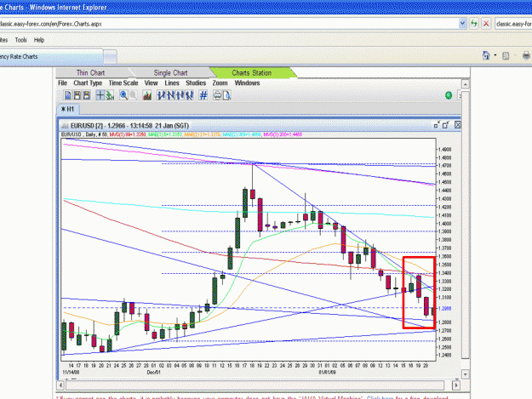
Task: Maximize the EUR/USD chart window
Action: coord(446,125)
